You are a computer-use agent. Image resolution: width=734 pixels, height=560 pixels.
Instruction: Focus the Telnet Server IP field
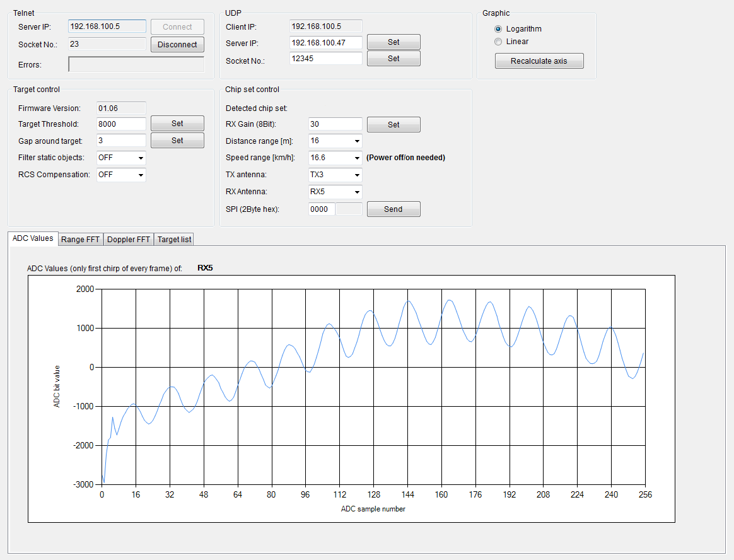pyautogui.click(x=107, y=26)
